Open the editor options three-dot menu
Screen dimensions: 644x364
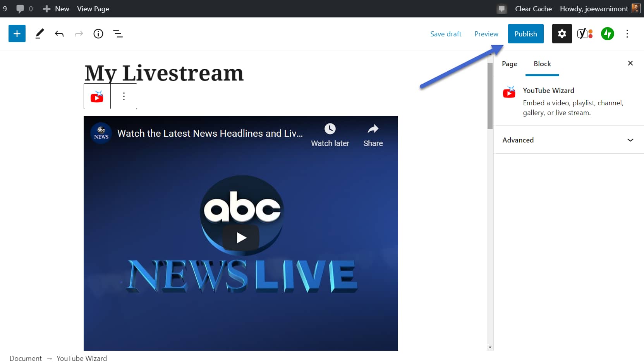627,34
